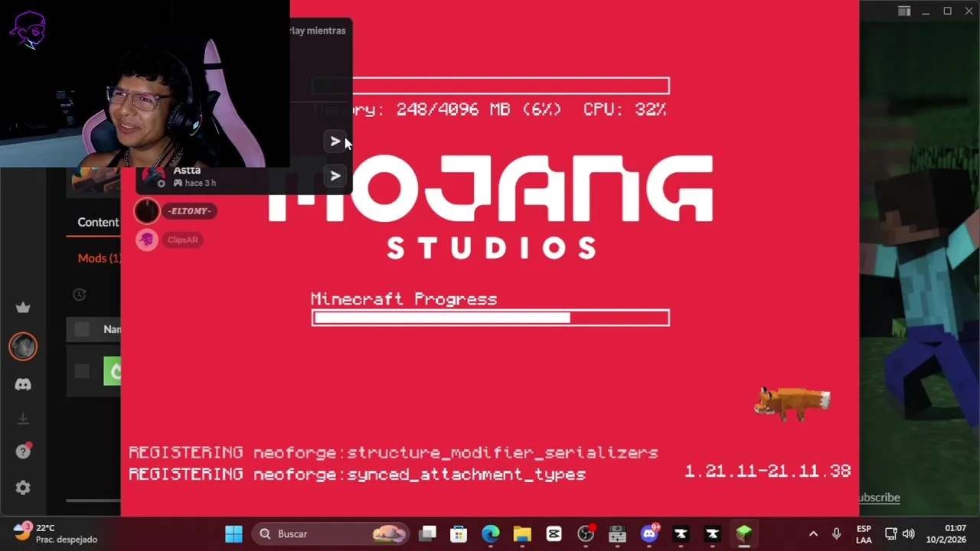Click the arrow button beside Astta
980x551 pixels.
click(335, 176)
